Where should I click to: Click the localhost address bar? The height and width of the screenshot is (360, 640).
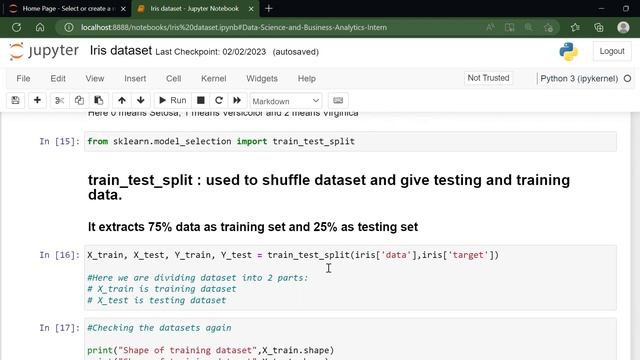[233, 27]
